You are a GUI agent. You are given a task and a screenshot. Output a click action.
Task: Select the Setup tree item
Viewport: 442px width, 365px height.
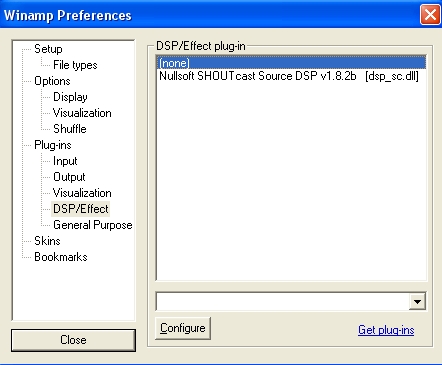pyautogui.click(x=48, y=49)
